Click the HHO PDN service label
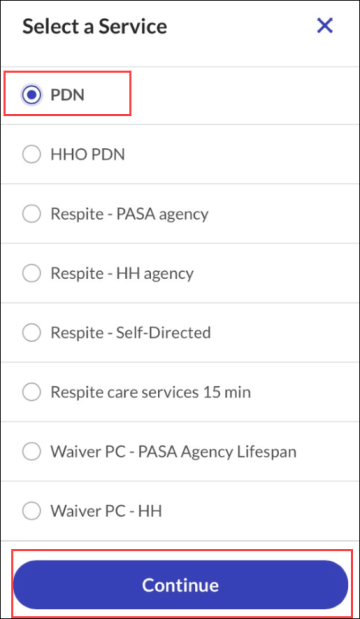This screenshot has height=619, width=360. 88,154
